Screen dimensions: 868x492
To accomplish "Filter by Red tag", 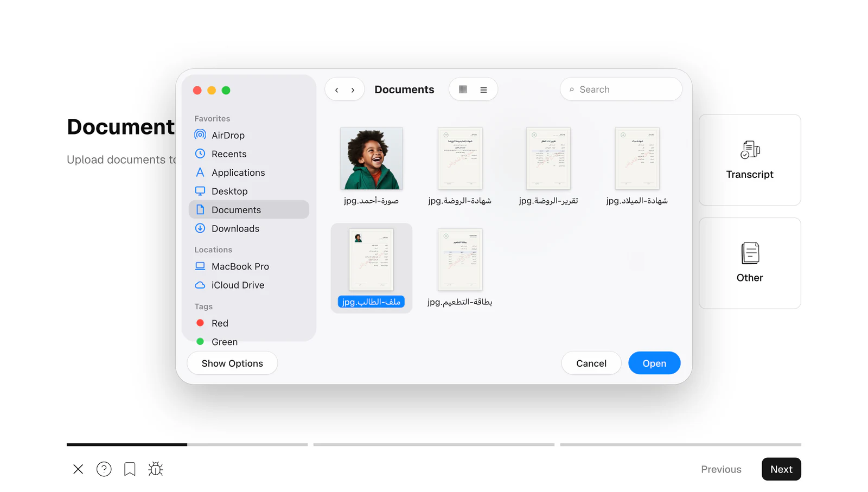I will coord(249,323).
